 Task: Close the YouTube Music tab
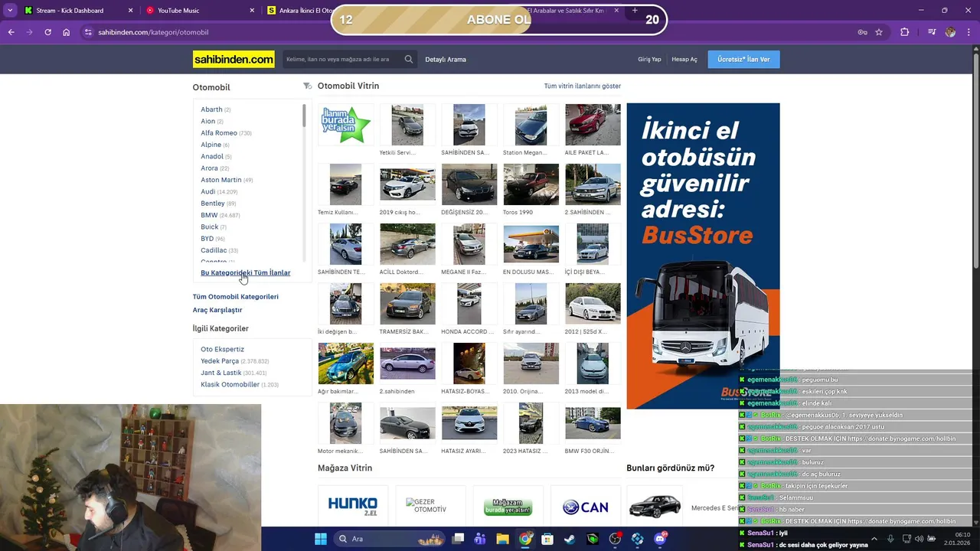pos(252,11)
